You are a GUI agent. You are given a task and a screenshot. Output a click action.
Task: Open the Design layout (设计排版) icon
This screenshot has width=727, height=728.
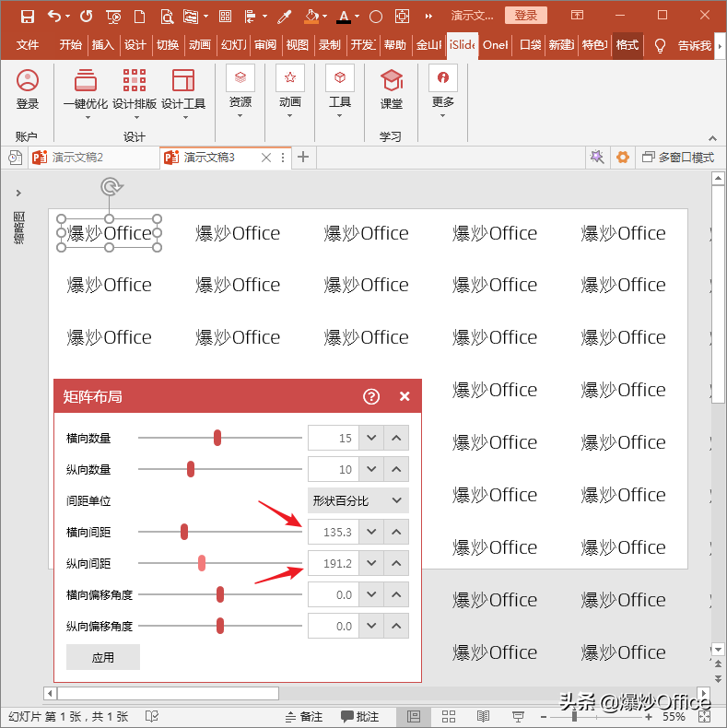click(135, 80)
